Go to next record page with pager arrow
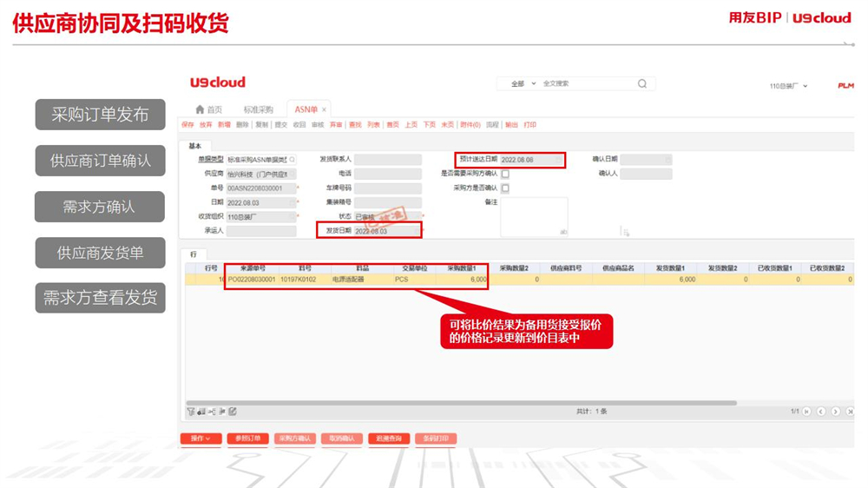 [835, 412]
